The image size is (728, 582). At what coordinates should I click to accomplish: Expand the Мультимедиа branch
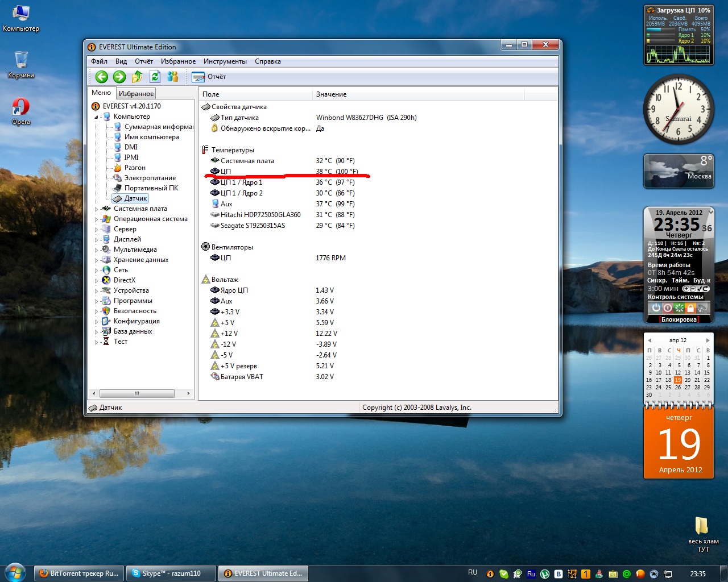coord(96,250)
